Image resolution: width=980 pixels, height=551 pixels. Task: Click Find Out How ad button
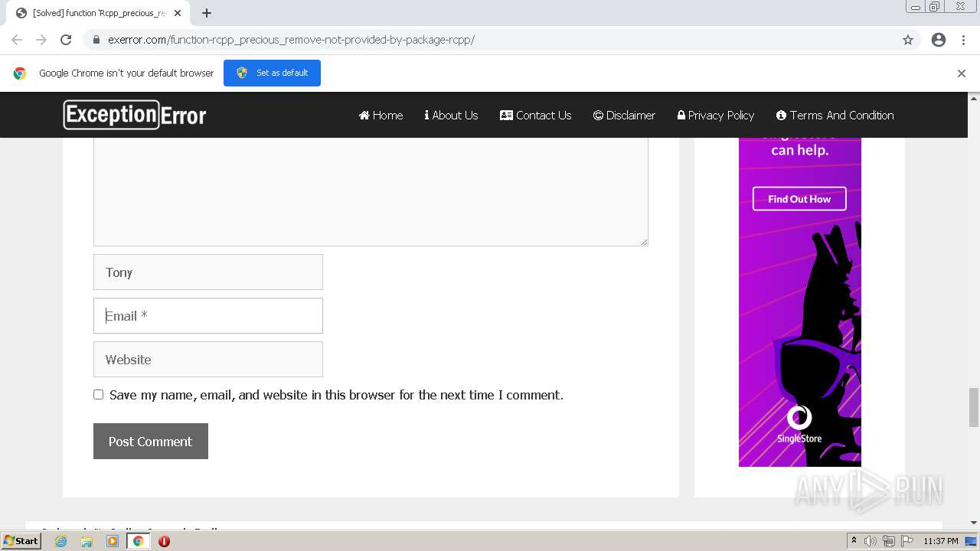click(799, 199)
